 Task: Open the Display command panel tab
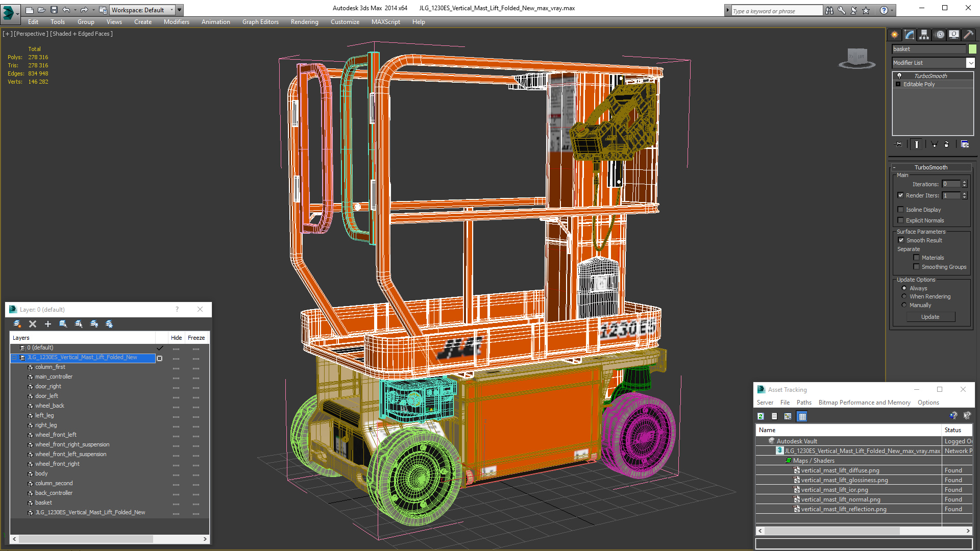[954, 35]
